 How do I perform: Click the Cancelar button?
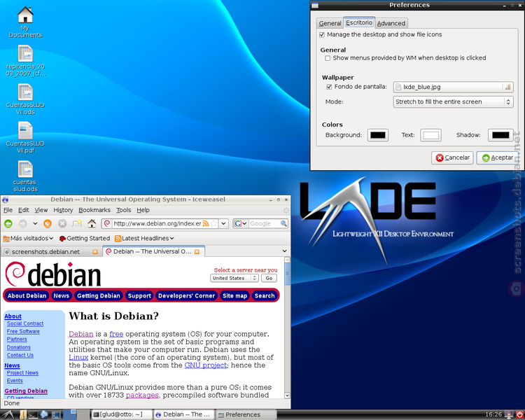tap(452, 157)
